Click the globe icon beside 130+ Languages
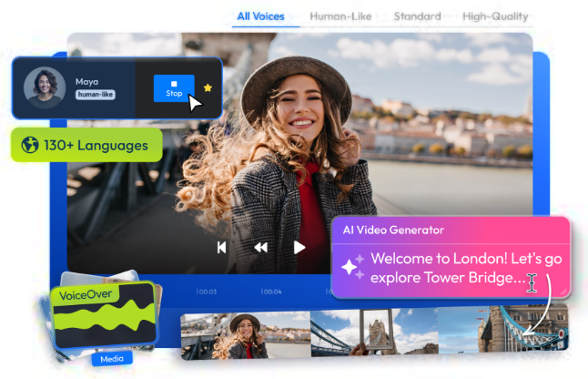 coord(30,145)
